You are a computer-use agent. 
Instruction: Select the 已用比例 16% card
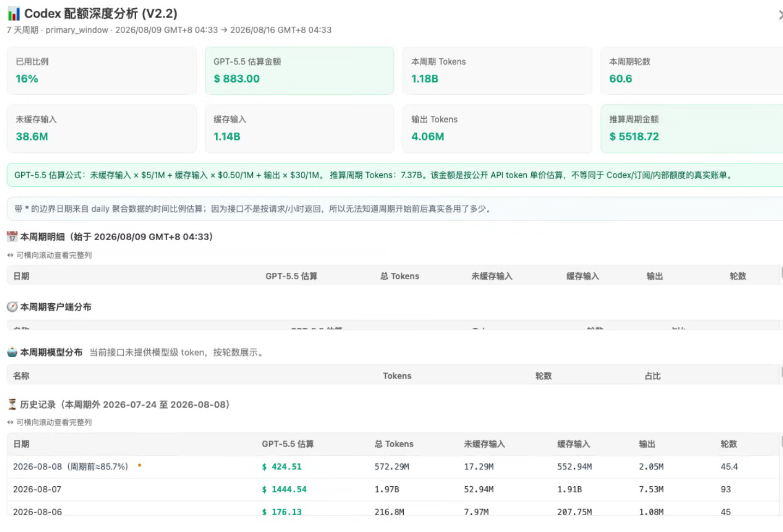[x=101, y=71]
